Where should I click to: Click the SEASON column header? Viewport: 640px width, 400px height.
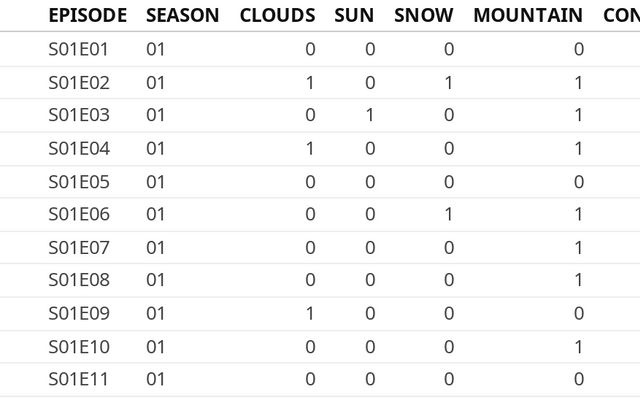click(182, 15)
